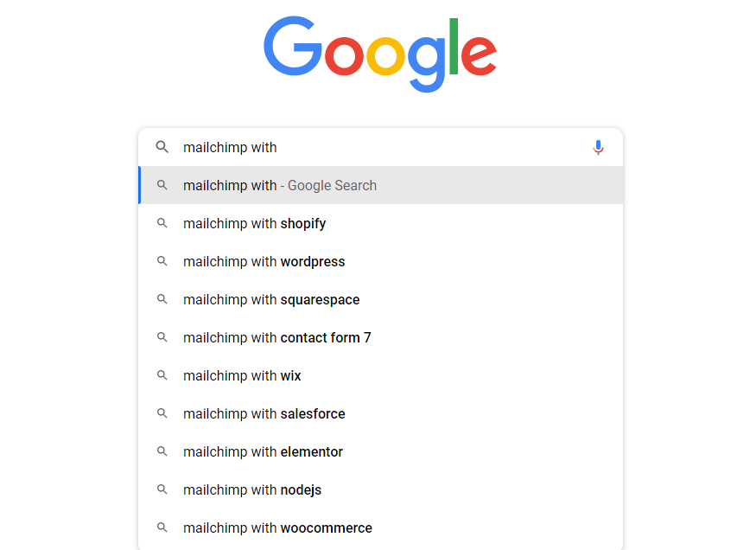
Task: Click the magnifier icon beside elementor suggestion
Action: 162,451
